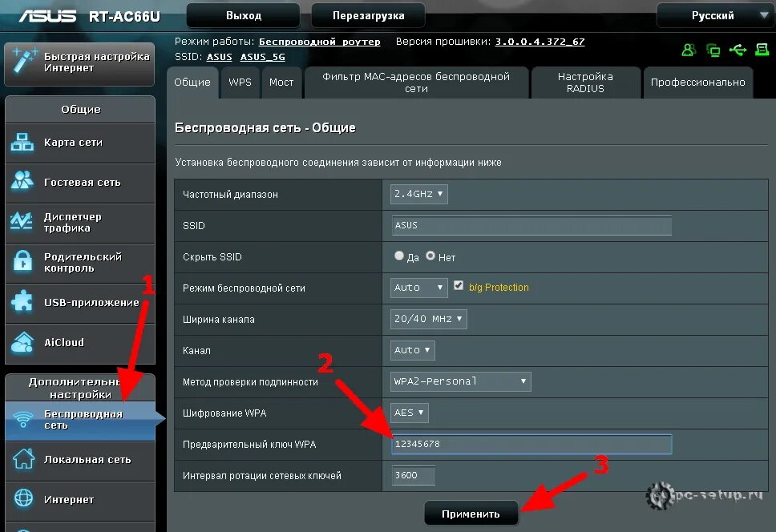Toggle the b/g Protection checkbox
Viewport: 776px width, 532px height.
459,285
